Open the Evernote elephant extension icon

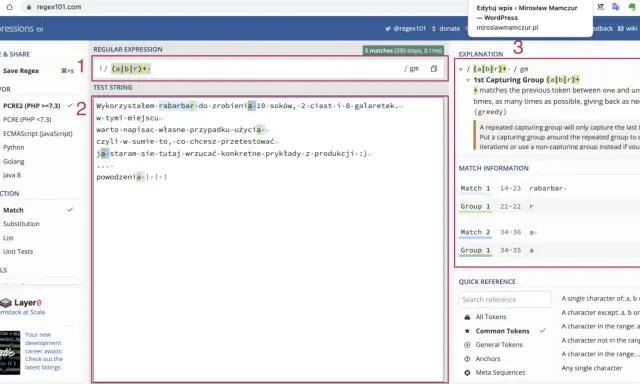(x=632, y=7)
